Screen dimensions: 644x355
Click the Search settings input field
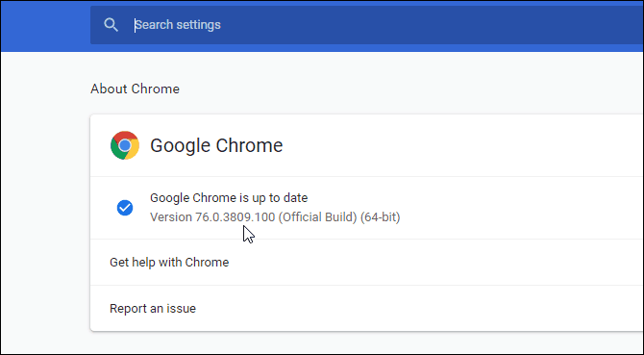367,25
